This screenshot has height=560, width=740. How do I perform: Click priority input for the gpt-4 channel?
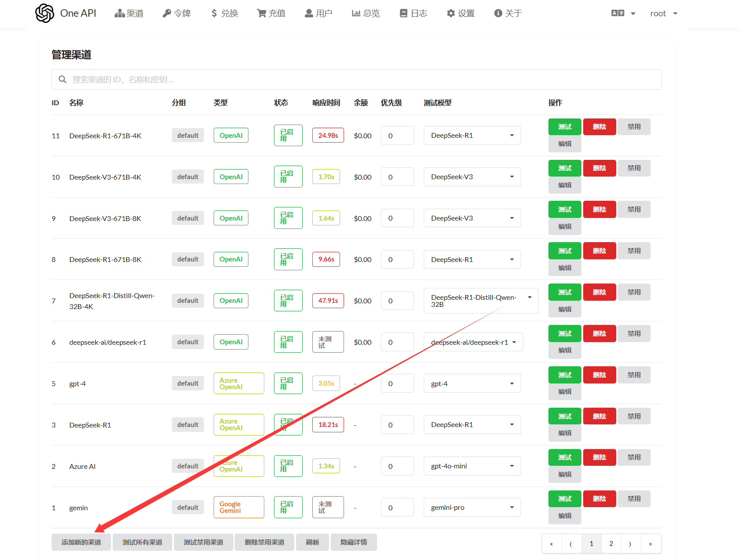point(397,383)
